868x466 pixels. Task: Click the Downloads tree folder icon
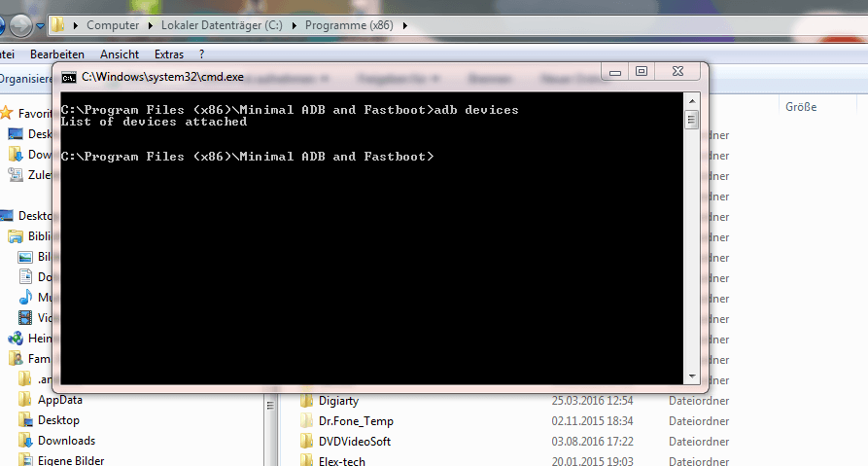(25, 441)
